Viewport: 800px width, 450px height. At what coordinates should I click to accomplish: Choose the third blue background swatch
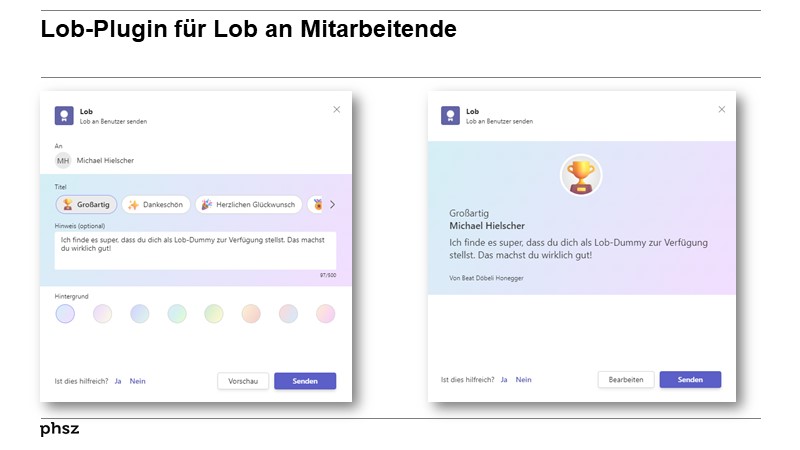coord(140,314)
